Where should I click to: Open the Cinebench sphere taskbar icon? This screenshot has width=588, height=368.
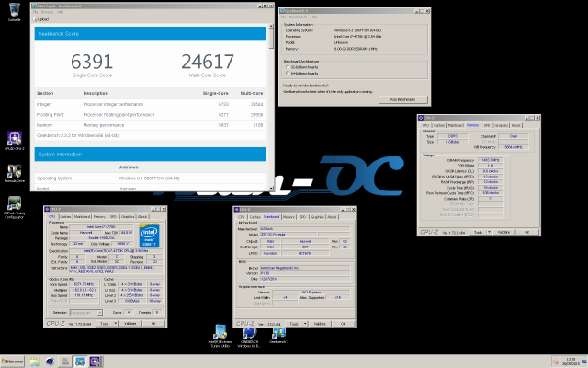pos(50,362)
